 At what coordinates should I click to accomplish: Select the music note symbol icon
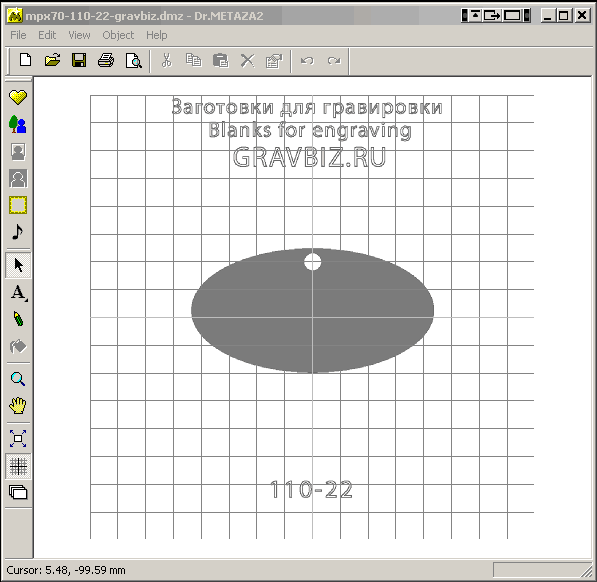[x=18, y=232]
